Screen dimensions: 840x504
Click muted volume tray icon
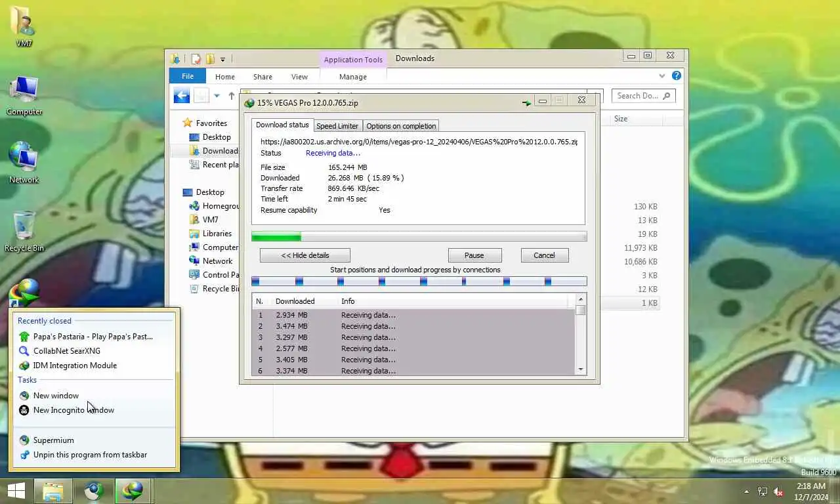click(x=779, y=492)
